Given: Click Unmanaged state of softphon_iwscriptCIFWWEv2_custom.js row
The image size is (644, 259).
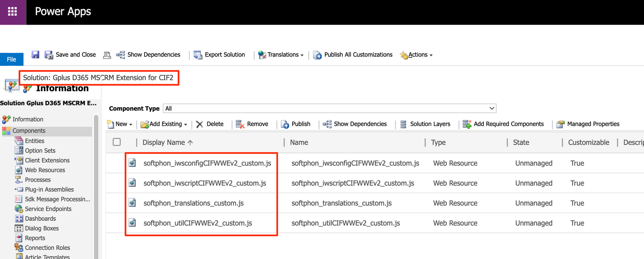Looking at the screenshot, I should coord(534,183).
